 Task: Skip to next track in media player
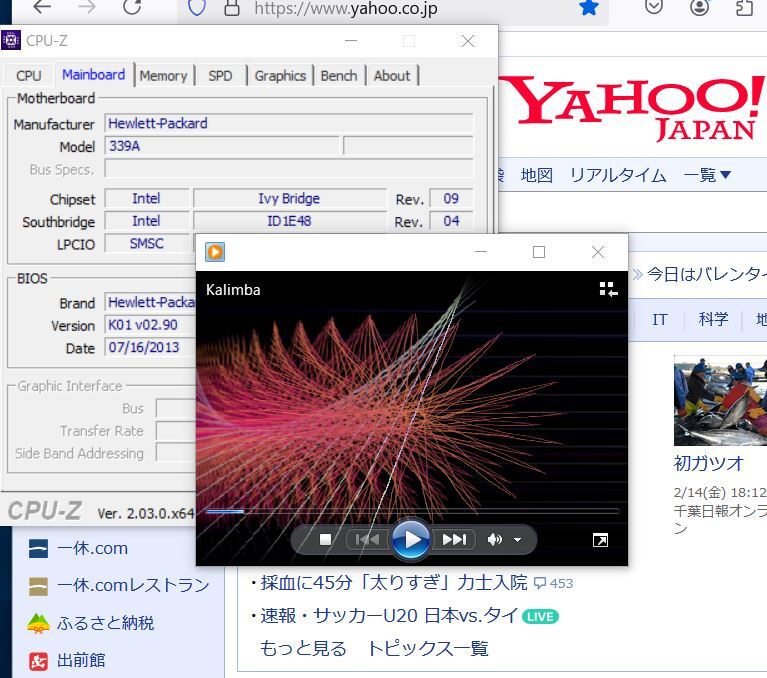coord(454,539)
